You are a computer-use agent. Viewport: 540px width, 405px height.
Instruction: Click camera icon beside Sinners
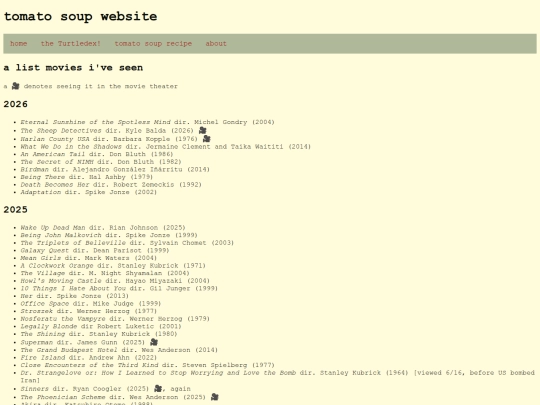click(x=158, y=388)
